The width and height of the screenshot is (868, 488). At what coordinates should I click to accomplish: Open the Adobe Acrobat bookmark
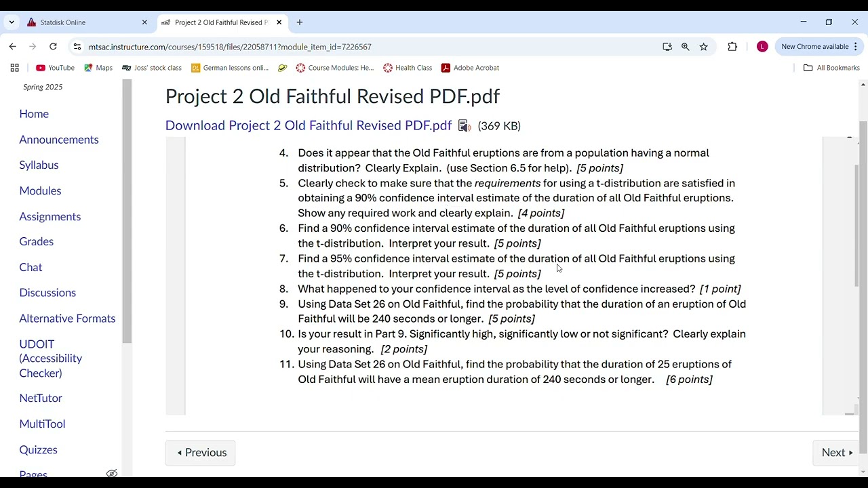(470, 68)
